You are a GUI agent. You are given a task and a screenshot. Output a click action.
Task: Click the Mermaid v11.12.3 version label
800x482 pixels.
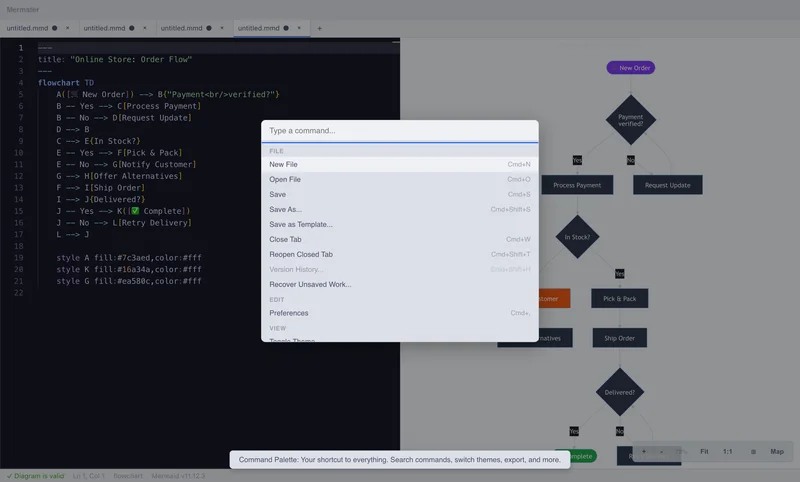pyautogui.click(x=178, y=476)
